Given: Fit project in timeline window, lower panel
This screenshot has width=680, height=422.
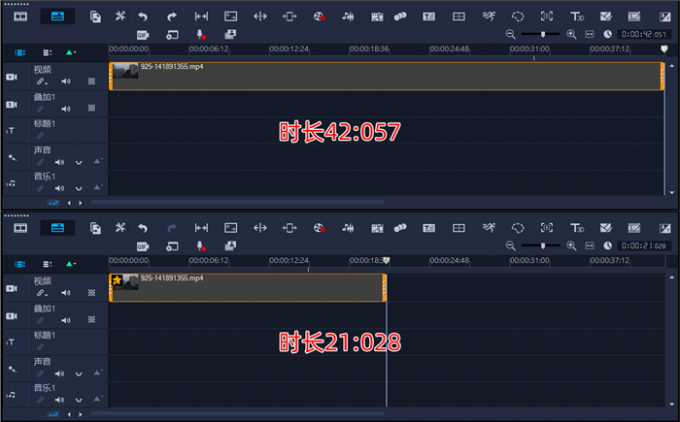Looking at the screenshot, I should [589, 245].
